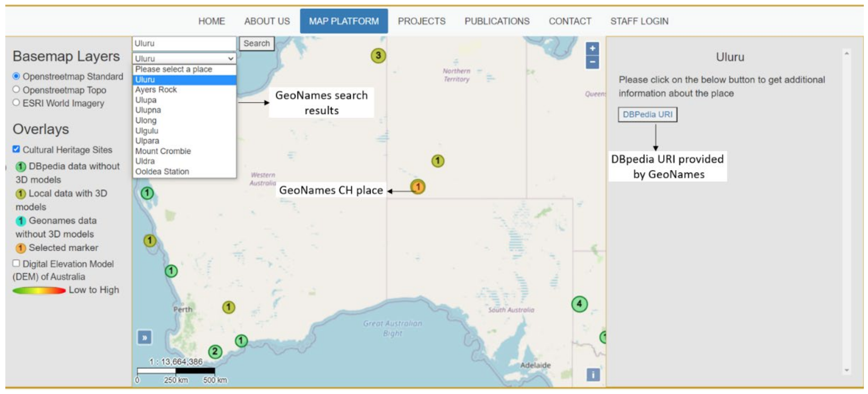This screenshot has height=394, width=868.
Task: Open the PROJECTS page
Action: coord(422,21)
